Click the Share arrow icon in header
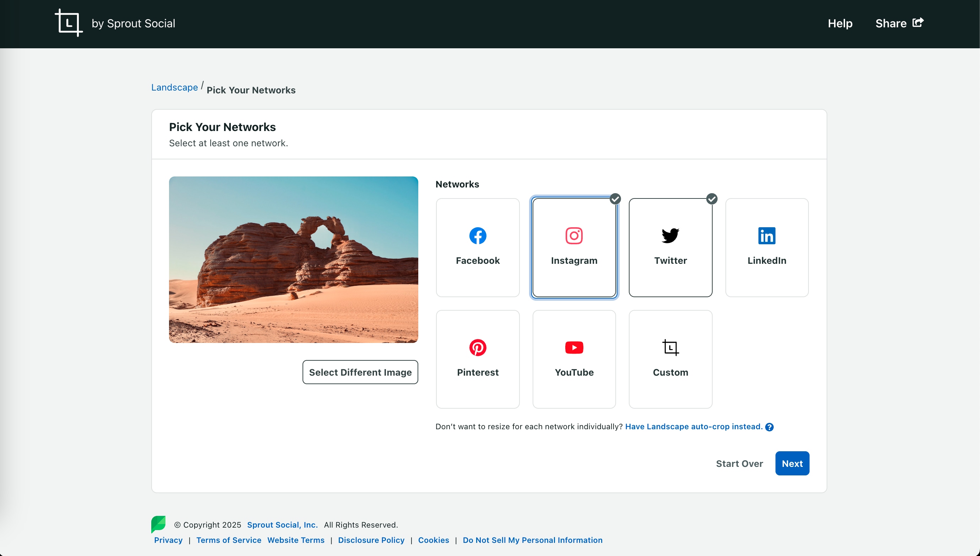 pyautogui.click(x=918, y=22)
